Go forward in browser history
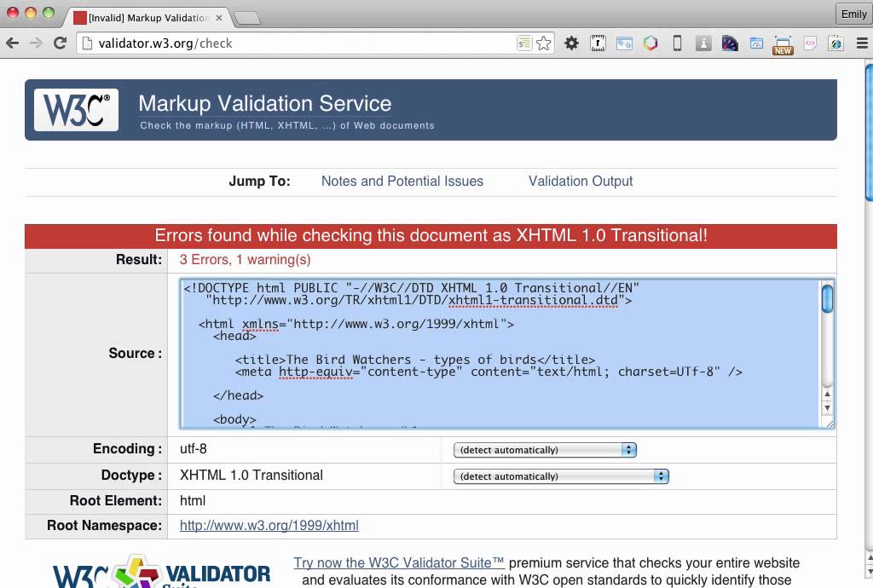 [x=36, y=43]
